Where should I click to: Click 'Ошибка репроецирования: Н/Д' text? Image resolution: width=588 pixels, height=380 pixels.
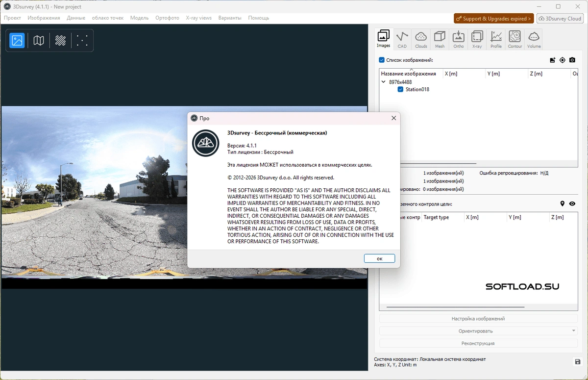point(514,173)
